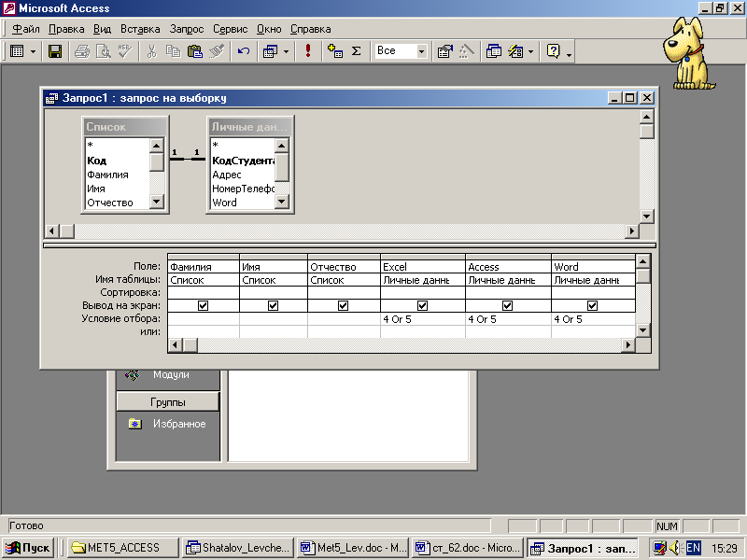Switch to ст_62.doc taskbar button
Screen dimensions: 747x560
click(x=468, y=548)
